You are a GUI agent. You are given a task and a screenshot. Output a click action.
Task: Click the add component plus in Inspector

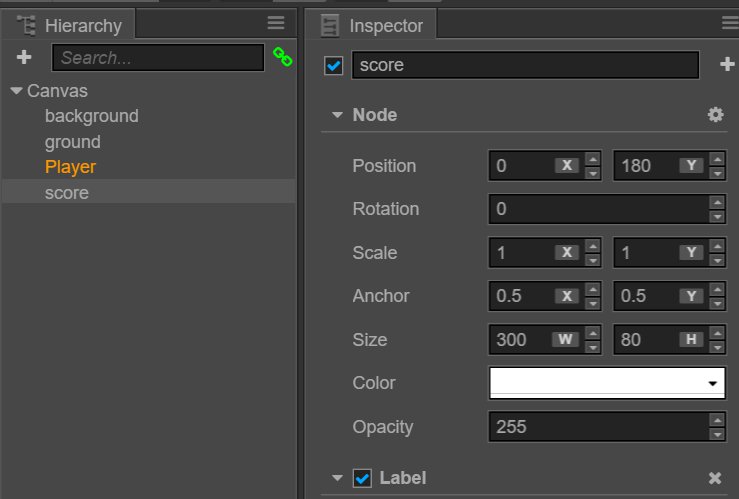(727, 65)
